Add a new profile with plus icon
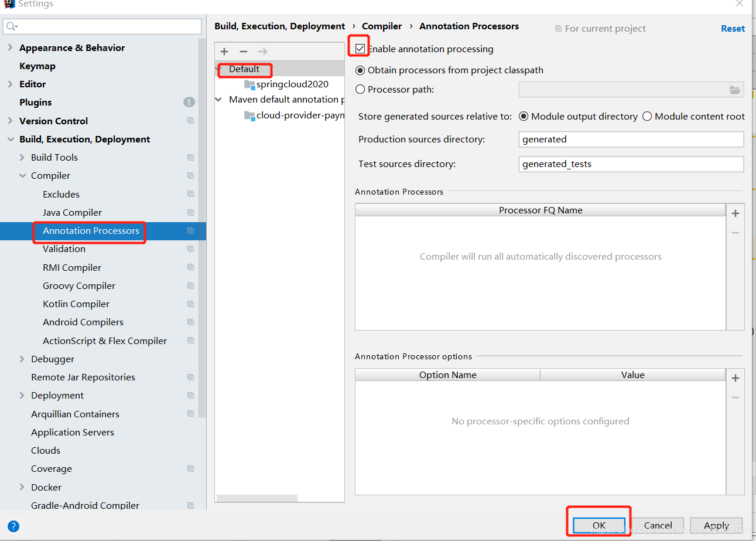This screenshot has height=541, width=756. 224,52
